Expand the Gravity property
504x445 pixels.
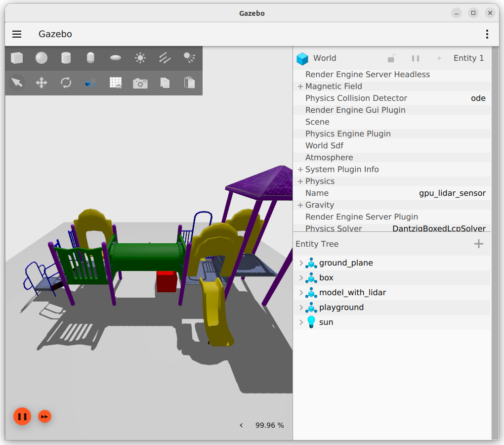(x=300, y=205)
